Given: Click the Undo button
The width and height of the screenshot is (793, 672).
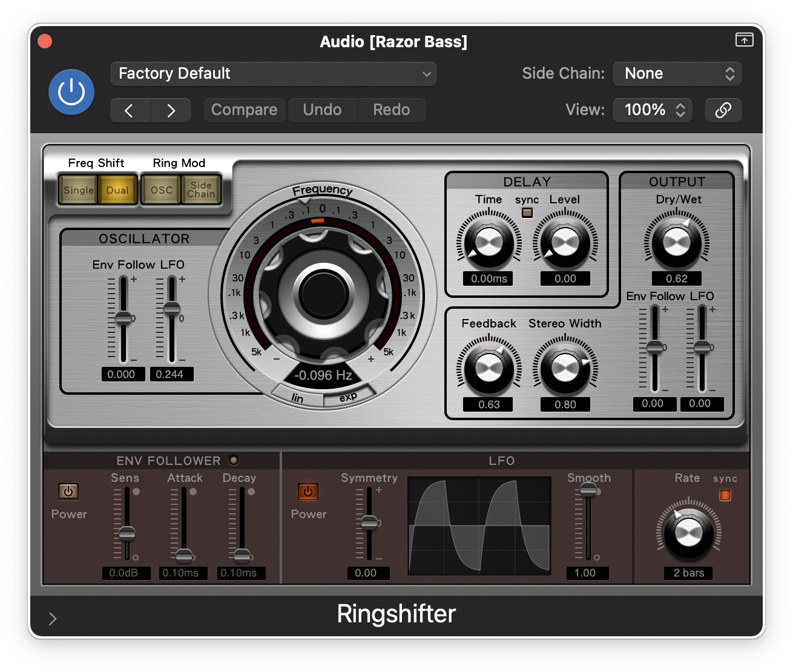Looking at the screenshot, I should point(323,110).
